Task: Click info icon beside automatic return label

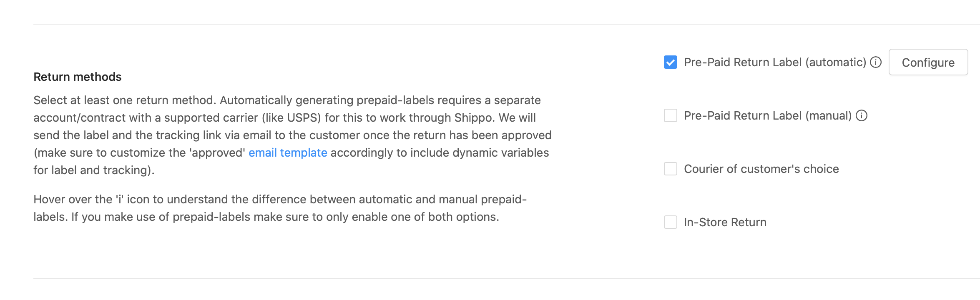Action: pyautogui.click(x=876, y=62)
